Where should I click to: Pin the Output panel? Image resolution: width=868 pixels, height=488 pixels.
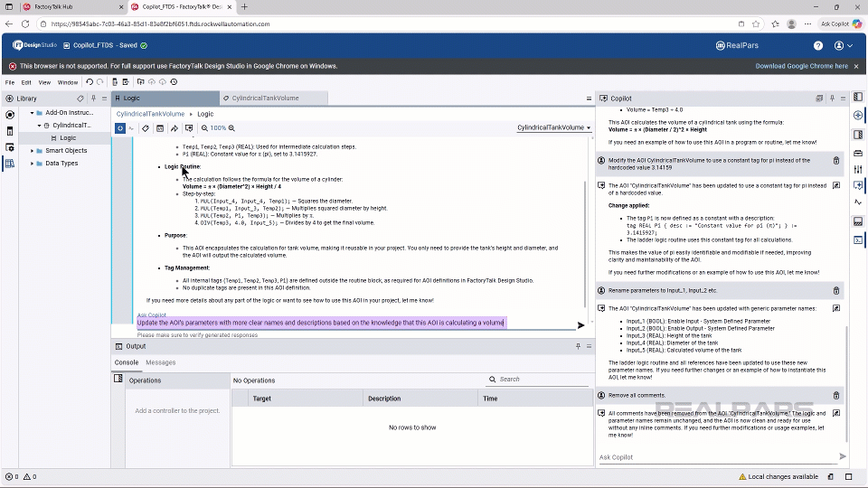578,346
